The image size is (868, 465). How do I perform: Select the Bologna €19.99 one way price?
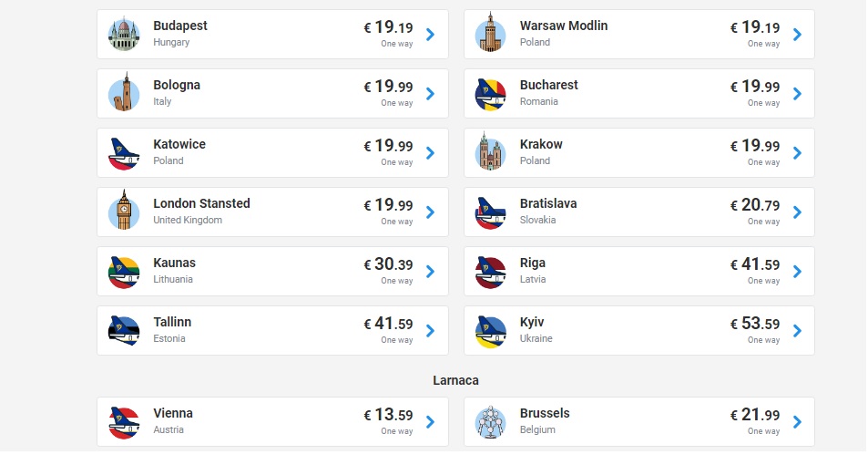coord(388,93)
